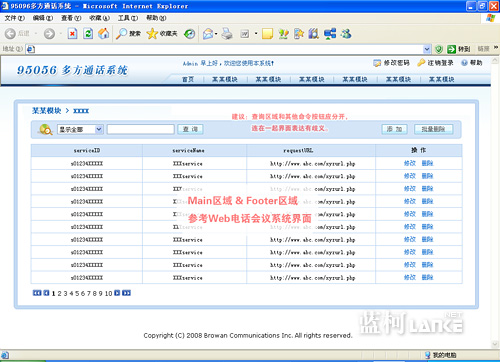Viewport: 500px width, 362px height.
Task: Click the 注销登录 logout key link
Action: click(x=435, y=63)
